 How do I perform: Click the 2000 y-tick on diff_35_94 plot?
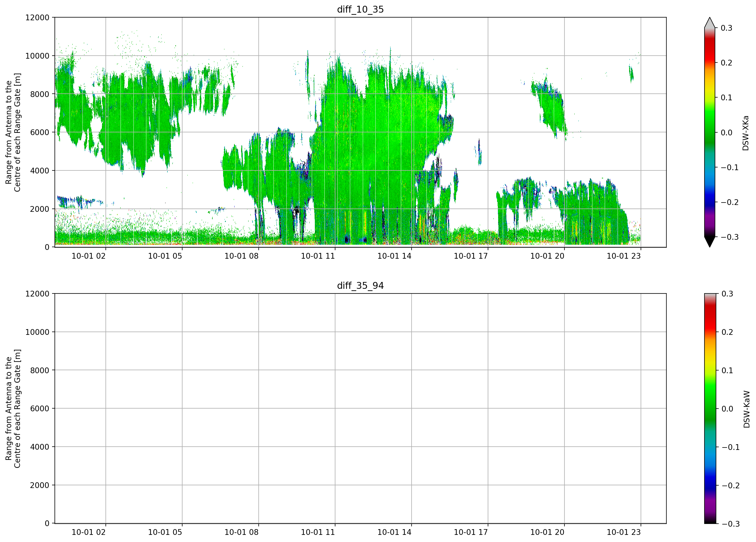tap(40, 485)
